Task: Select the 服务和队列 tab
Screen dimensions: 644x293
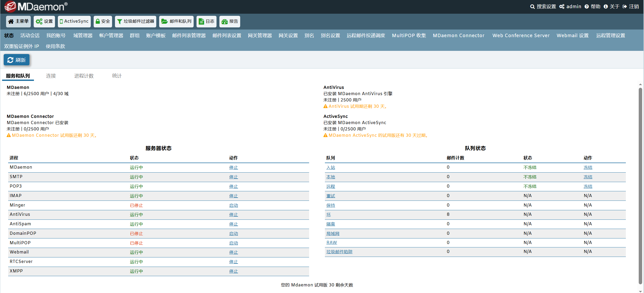Action: coord(18,76)
